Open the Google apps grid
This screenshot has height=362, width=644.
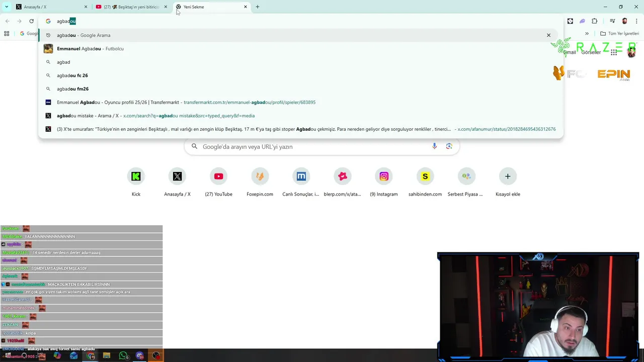tap(613, 52)
